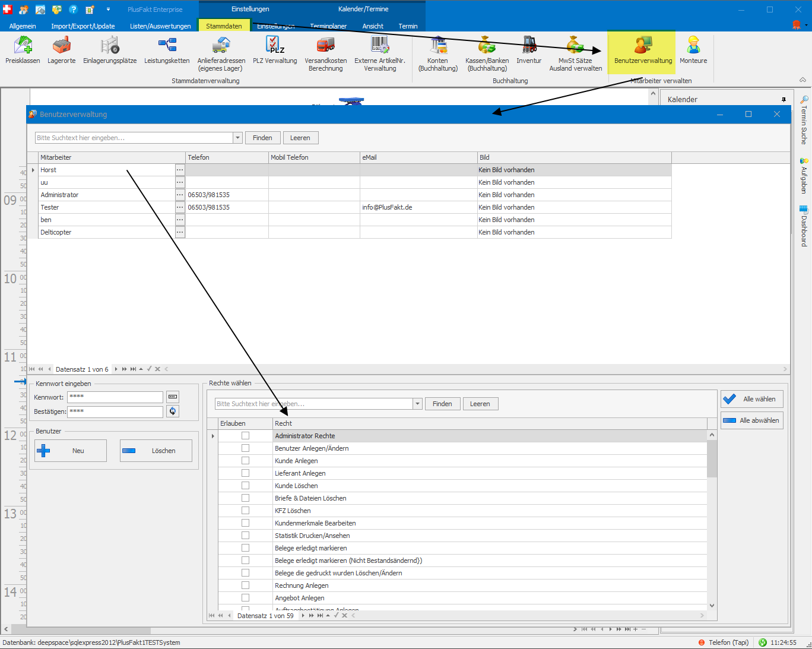Click ellipsis button in the Tester row
The height and width of the screenshot is (649, 812).
click(x=180, y=207)
